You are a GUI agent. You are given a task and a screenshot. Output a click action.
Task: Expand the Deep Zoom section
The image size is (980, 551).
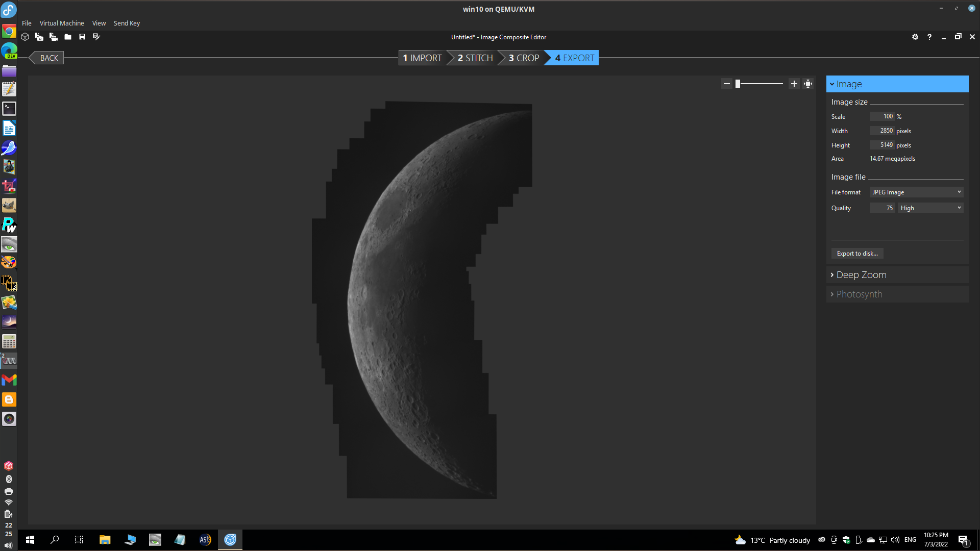tap(861, 275)
